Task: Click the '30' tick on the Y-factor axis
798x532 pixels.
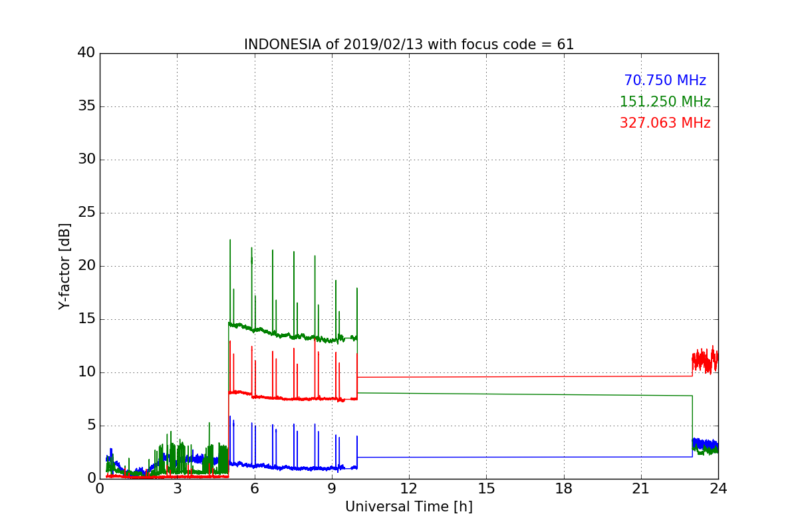Action: coord(86,160)
